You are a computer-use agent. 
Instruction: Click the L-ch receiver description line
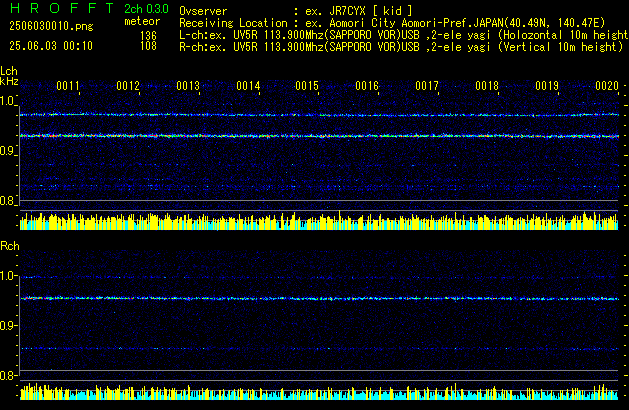(404, 35)
